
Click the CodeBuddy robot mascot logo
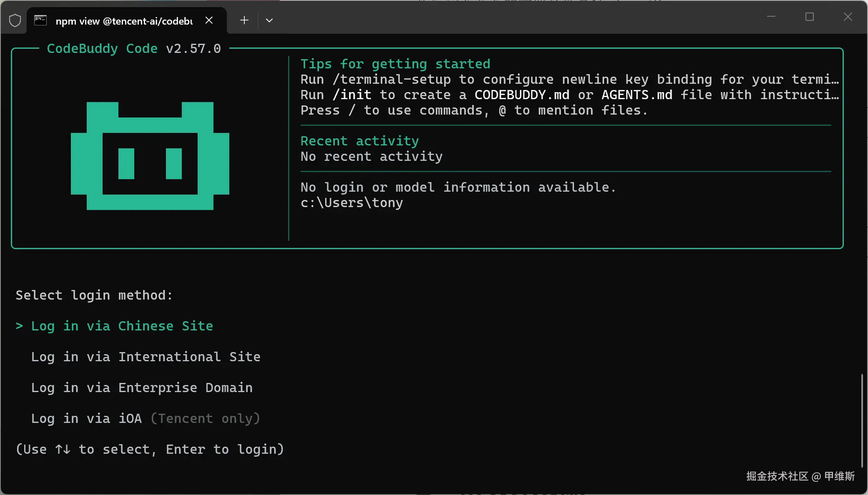click(x=150, y=156)
